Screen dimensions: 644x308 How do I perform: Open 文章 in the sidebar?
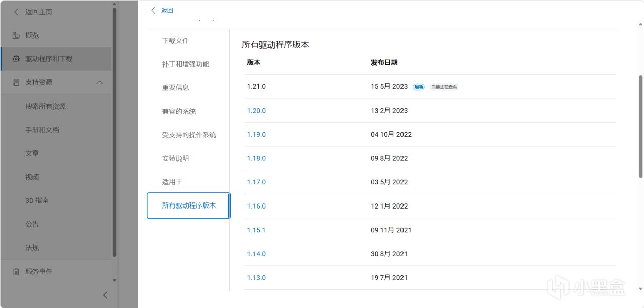pyautogui.click(x=32, y=153)
